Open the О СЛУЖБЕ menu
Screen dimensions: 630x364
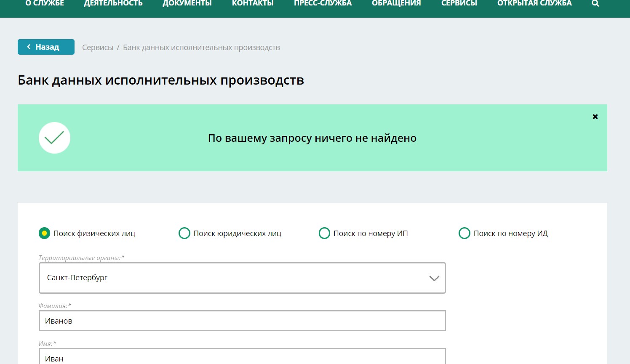click(x=45, y=3)
